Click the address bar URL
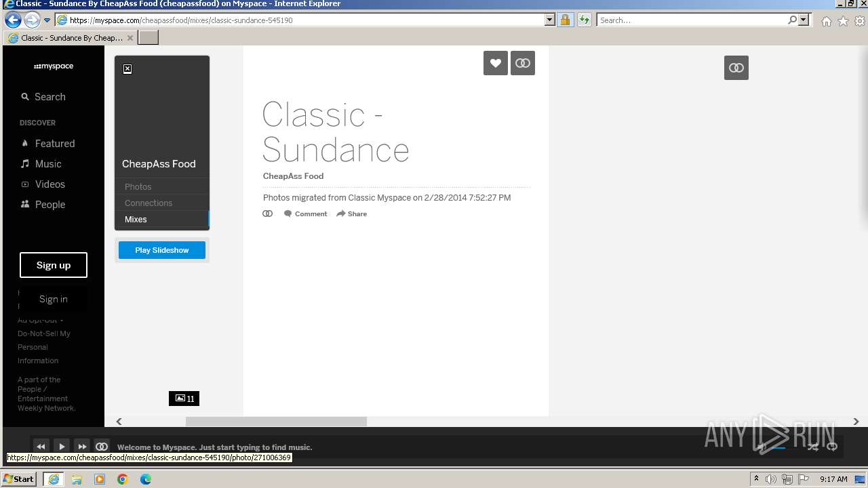The width and height of the screenshot is (868, 488). tap(181, 20)
